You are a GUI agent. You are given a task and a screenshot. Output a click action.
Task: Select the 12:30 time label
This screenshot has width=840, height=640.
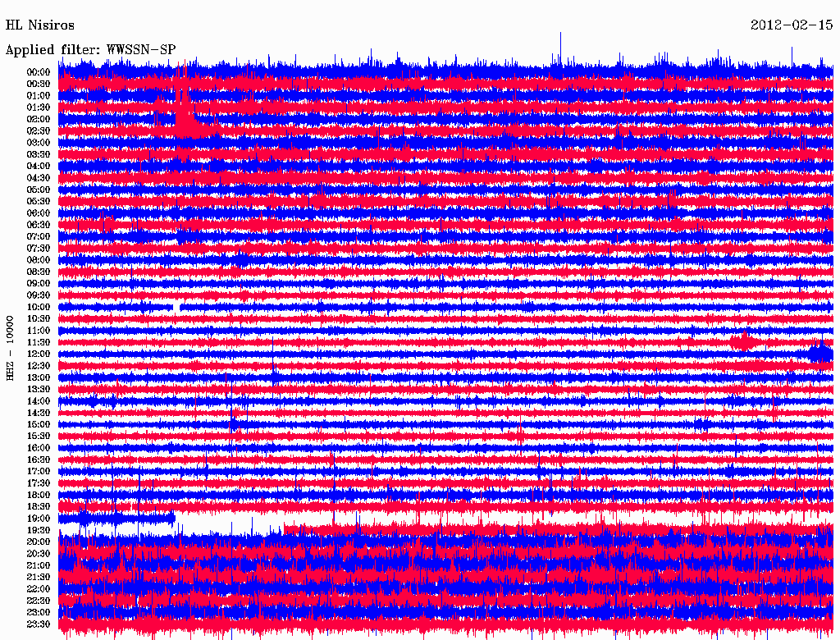[x=39, y=366]
